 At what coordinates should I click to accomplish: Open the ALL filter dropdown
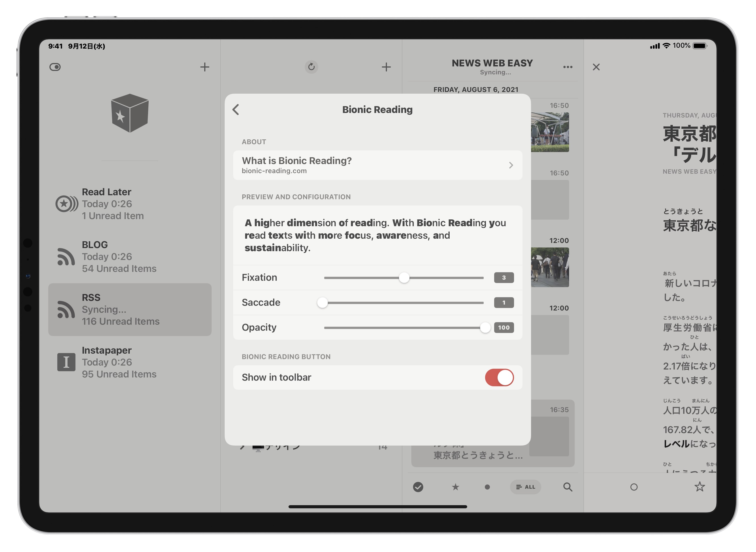click(525, 487)
